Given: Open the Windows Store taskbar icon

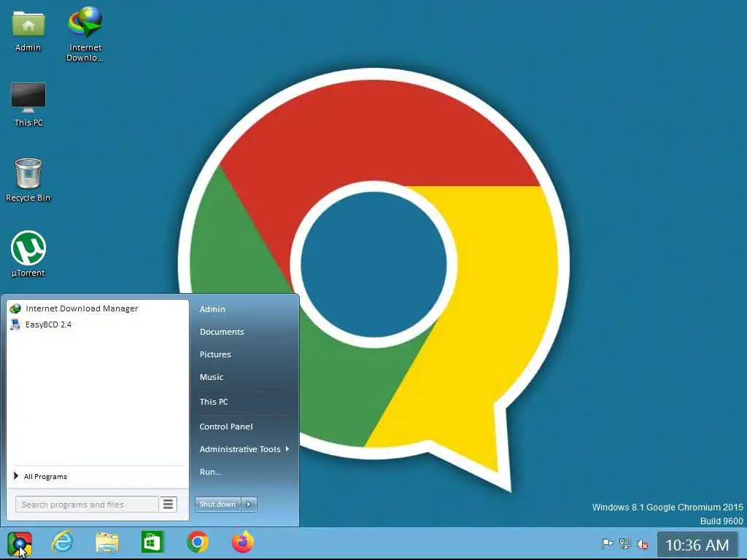Looking at the screenshot, I should click(x=152, y=542).
